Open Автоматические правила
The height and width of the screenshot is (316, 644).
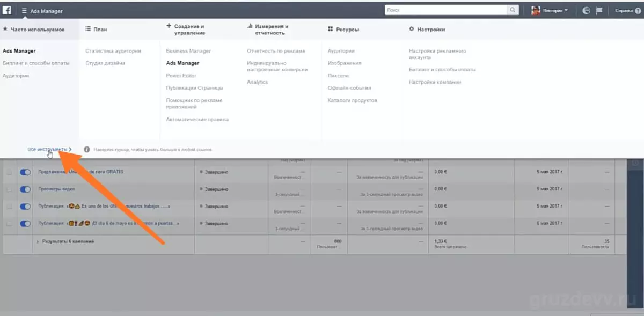[x=197, y=120]
